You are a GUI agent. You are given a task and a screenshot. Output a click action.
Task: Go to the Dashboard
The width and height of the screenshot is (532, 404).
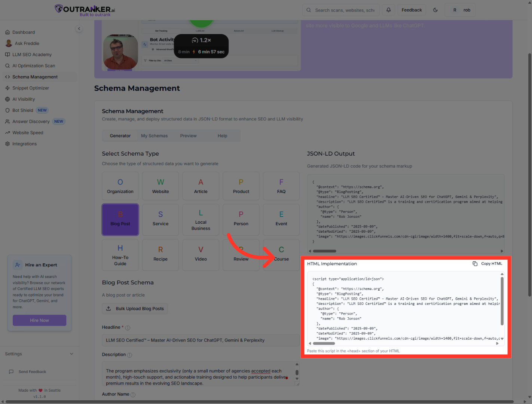pyautogui.click(x=24, y=32)
